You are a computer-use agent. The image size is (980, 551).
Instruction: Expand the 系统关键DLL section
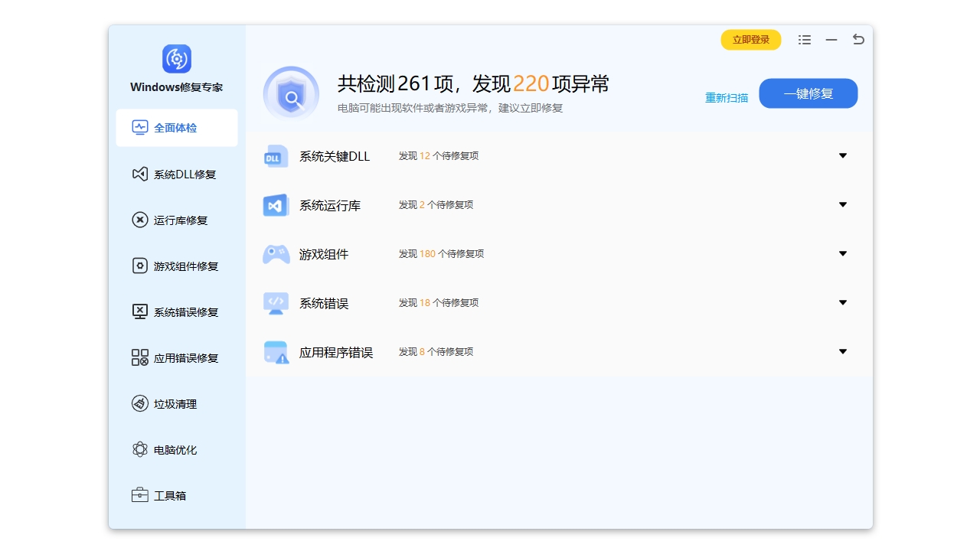(842, 155)
